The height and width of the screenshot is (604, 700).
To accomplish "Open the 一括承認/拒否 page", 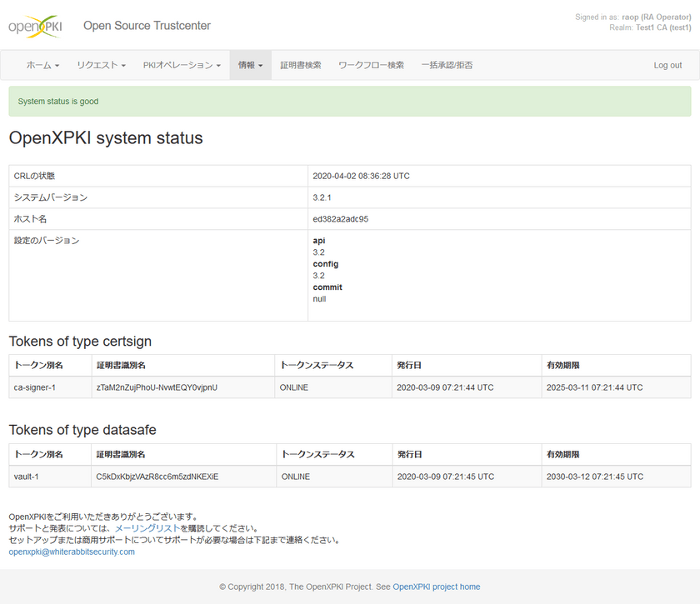I will 447,65.
